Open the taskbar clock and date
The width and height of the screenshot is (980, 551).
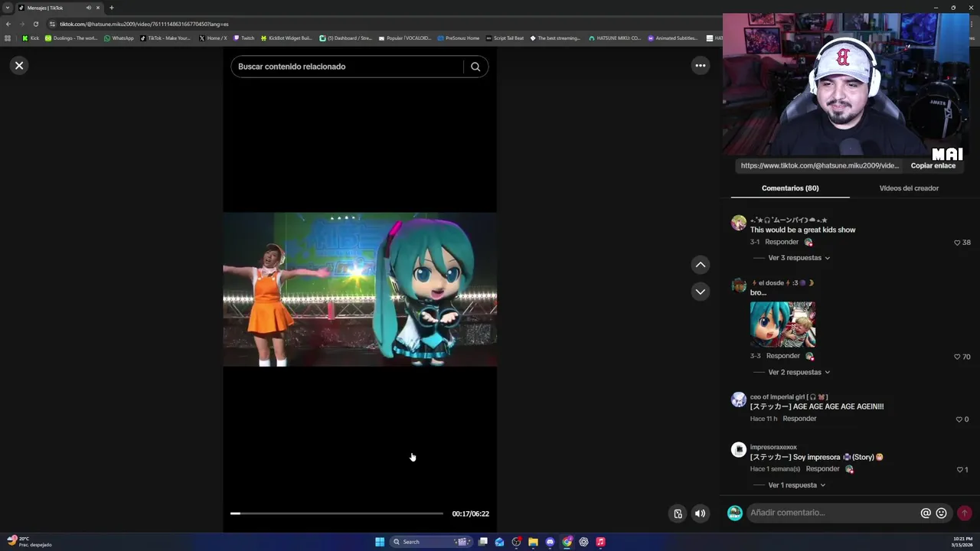(x=963, y=542)
